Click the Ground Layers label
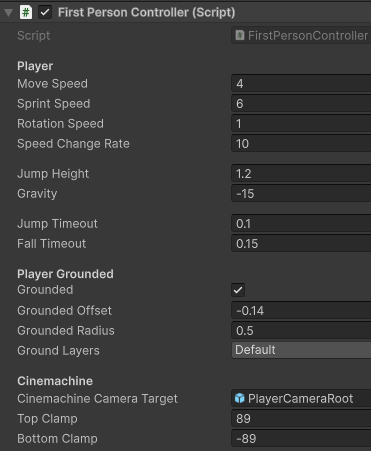Image resolution: width=371 pixels, height=451 pixels. 58,351
